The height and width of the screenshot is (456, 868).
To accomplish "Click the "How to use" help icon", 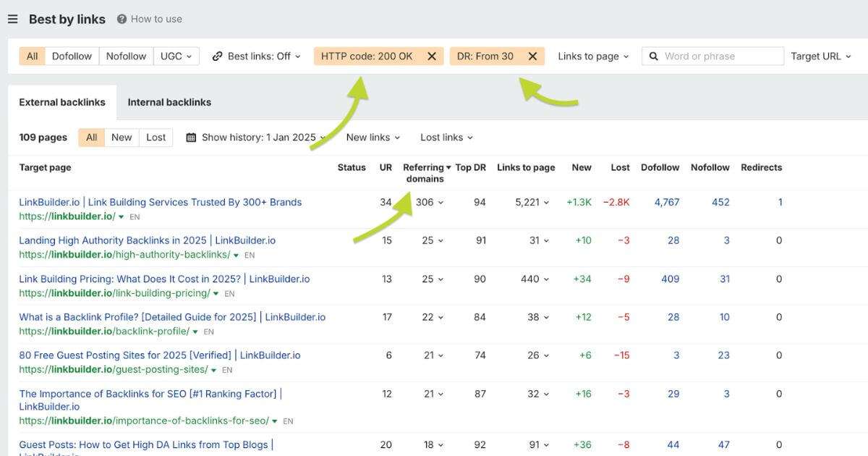I will [123, 19].
